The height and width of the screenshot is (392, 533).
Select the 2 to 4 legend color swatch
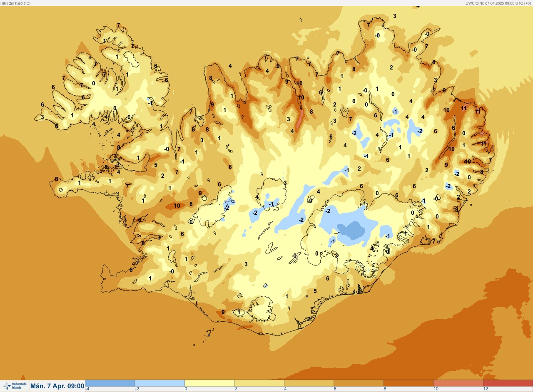259,383
